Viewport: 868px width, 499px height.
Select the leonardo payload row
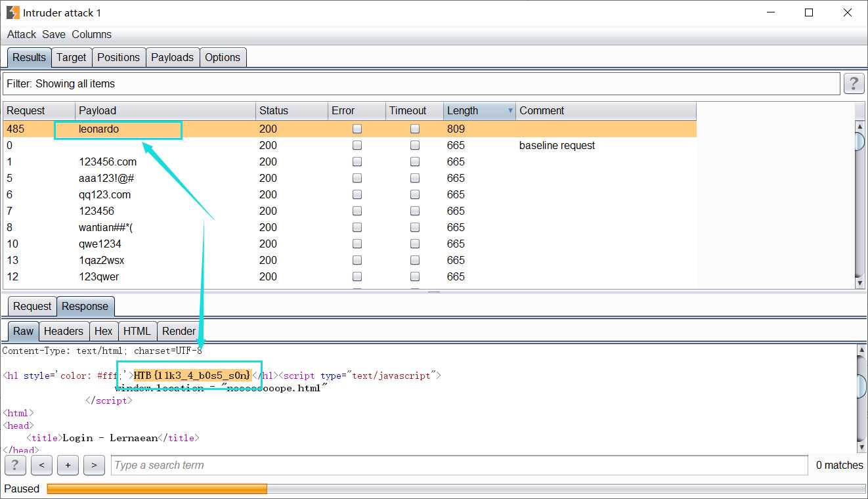click(349, 129)
